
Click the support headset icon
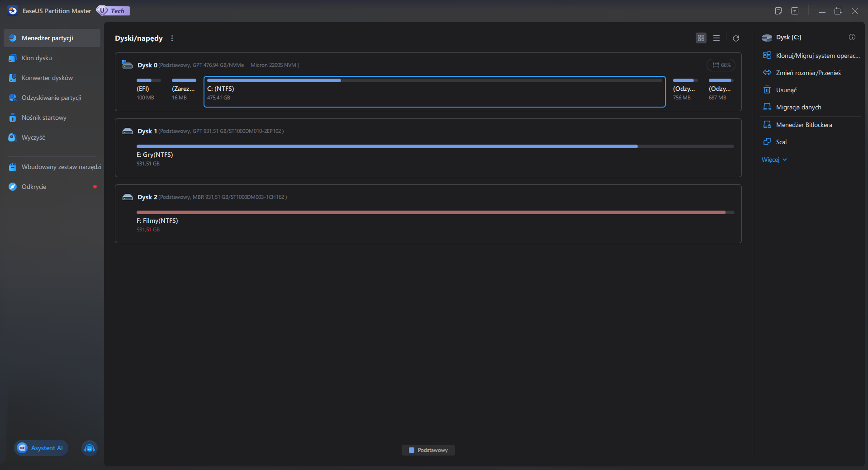(x=90, y=448)
